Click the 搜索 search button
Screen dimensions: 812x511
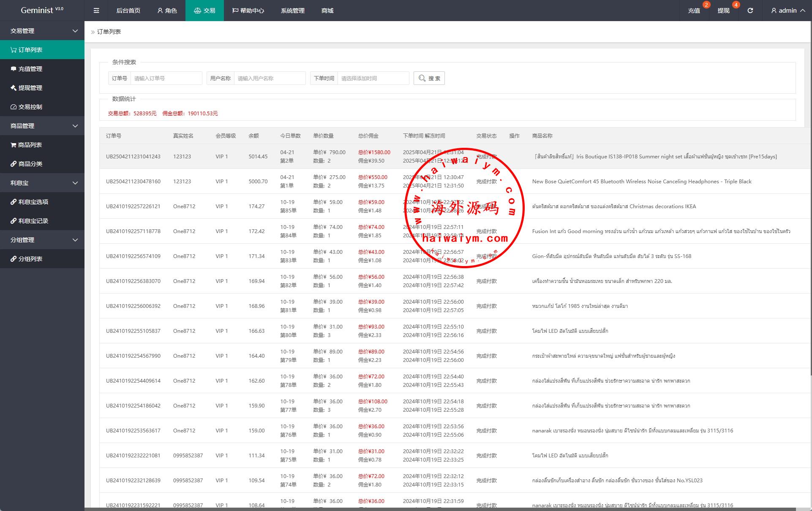(x=429, y=78)
